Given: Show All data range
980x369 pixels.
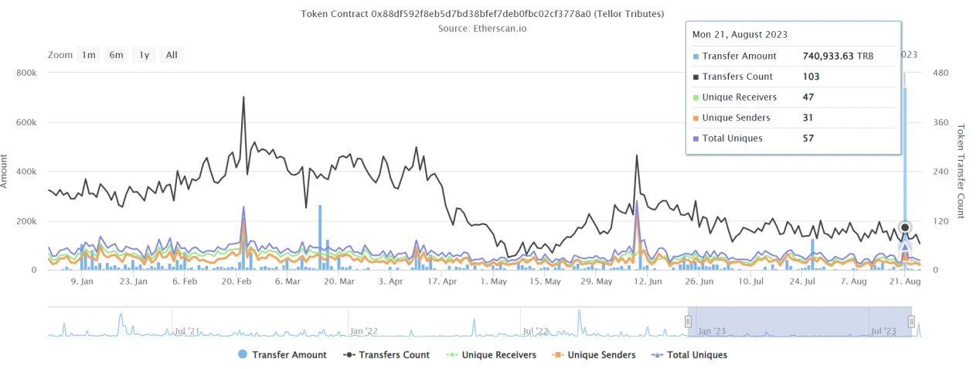Looking at the screenshot, I should pyautogui.click(x=172, y=55).
